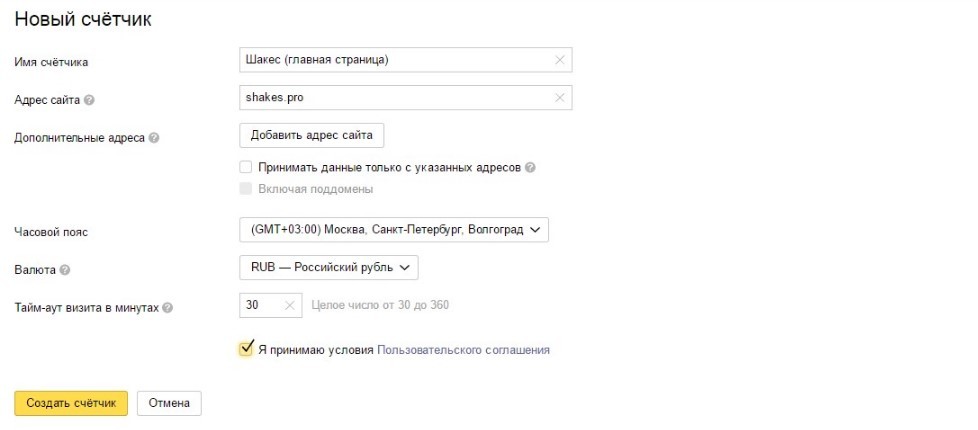The image size is (978, 430).
Task: Open the Часовой пояс dropdown
Action: (394, 230)
